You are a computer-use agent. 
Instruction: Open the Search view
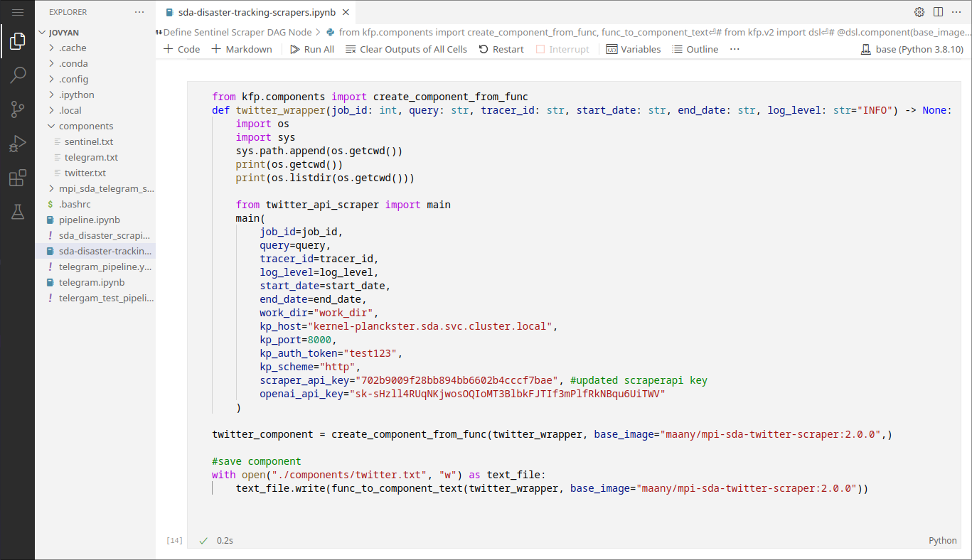pos(18,75)
